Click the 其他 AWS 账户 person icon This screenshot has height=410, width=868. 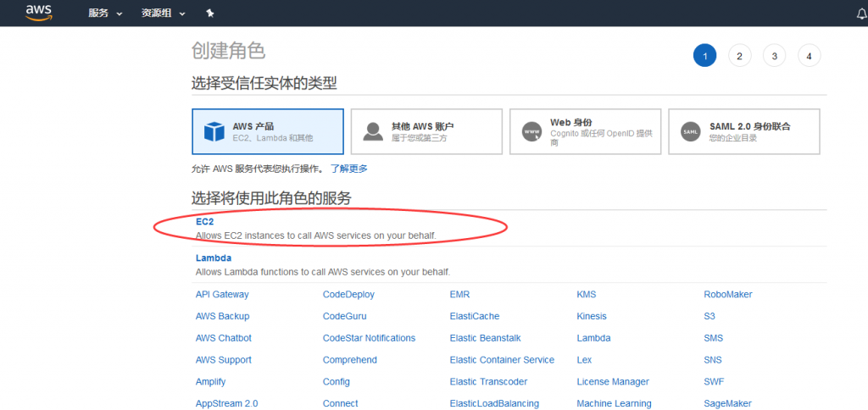tap(373, 131)
